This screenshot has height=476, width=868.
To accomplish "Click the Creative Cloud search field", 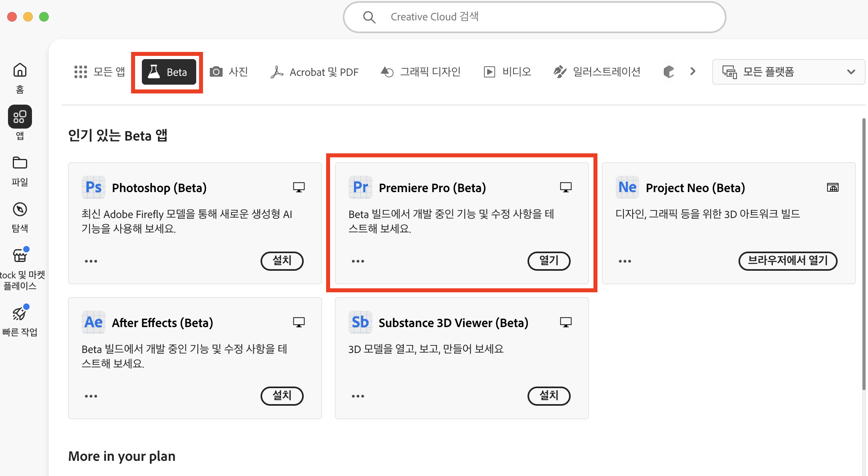I will point(534,17).
